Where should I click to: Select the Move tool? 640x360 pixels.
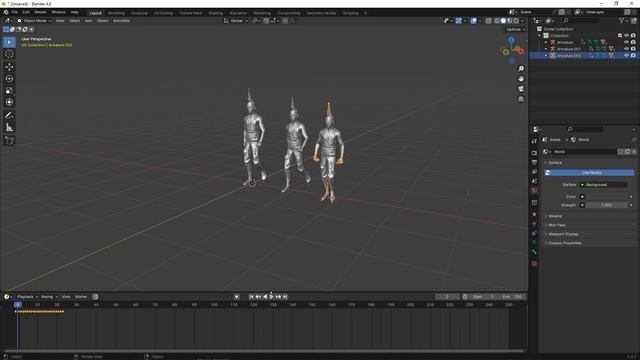[x=9, y=67]
